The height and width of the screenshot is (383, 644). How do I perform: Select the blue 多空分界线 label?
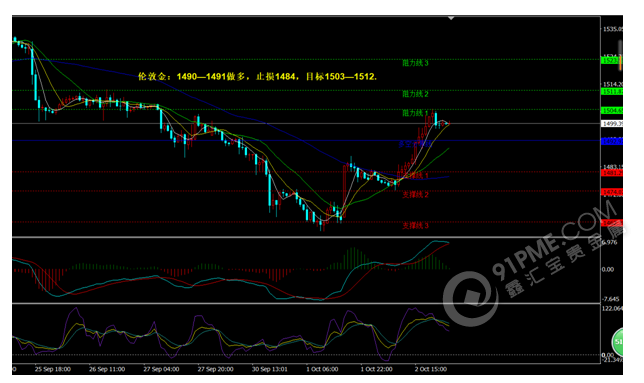click(x=415, y=144)
